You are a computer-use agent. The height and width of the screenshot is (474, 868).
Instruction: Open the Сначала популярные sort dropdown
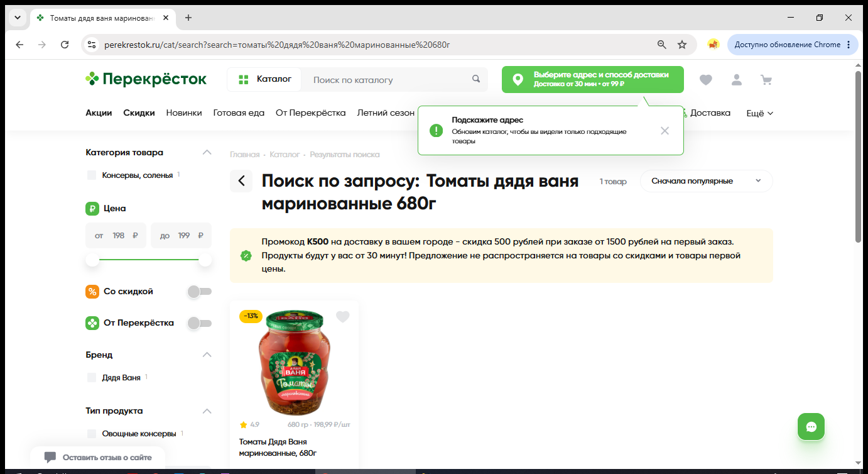coord(707,181)
